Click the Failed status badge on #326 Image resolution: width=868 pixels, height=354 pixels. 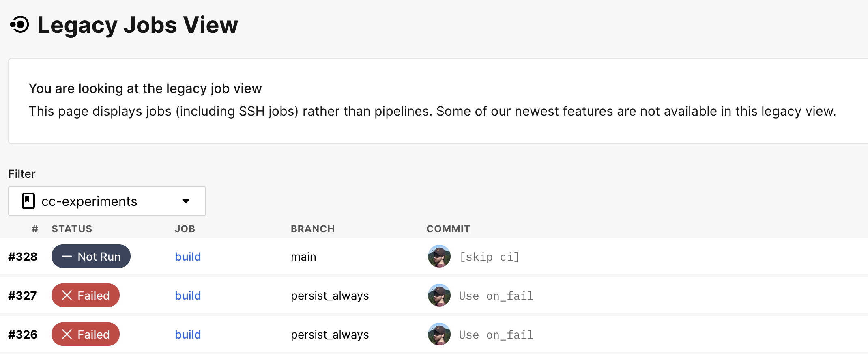coord(86,335)
